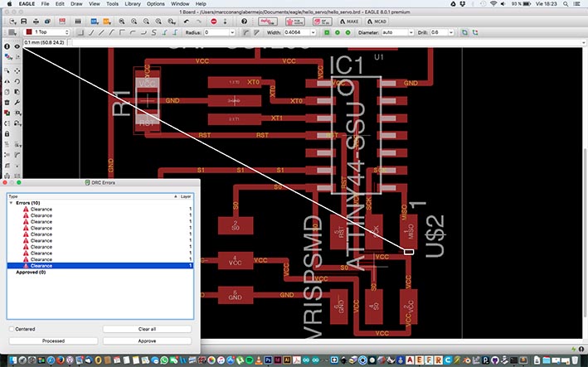Select the S-curve wire bend style
588x367 pixels.
pos(153,32)
